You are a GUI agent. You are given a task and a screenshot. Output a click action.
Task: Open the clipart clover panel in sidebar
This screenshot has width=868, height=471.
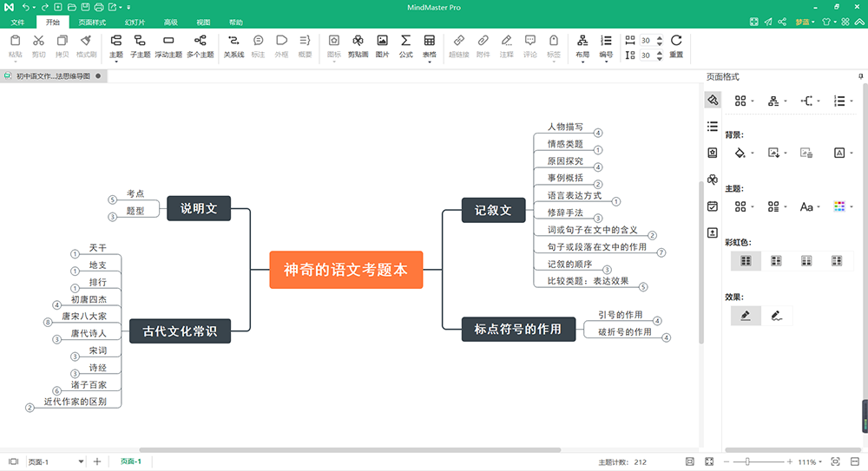click(713, 180)
